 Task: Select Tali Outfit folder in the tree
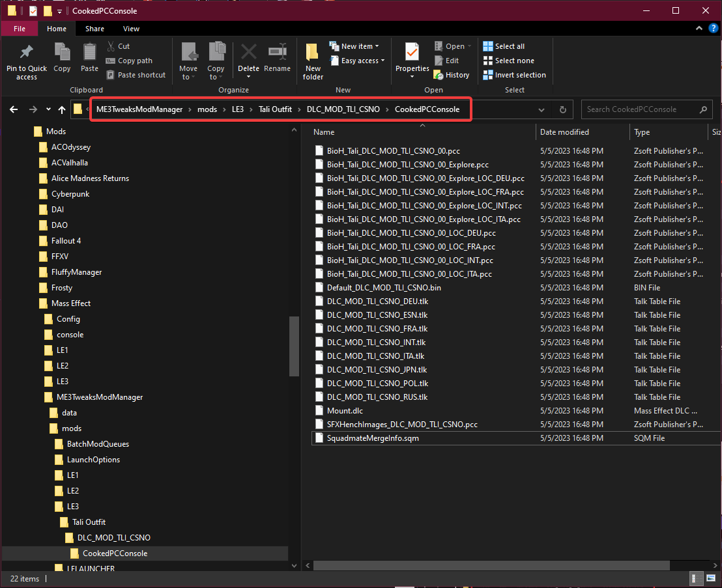tap(89, 522)
